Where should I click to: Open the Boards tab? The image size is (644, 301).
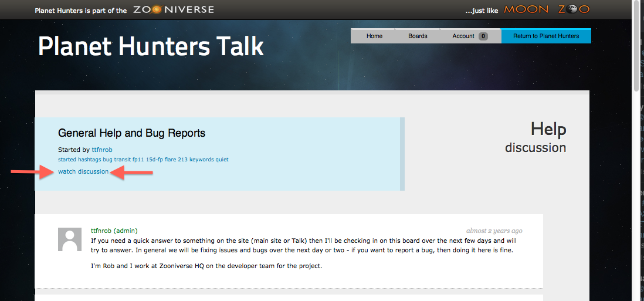pyautogui.click(x=418, y=36)
